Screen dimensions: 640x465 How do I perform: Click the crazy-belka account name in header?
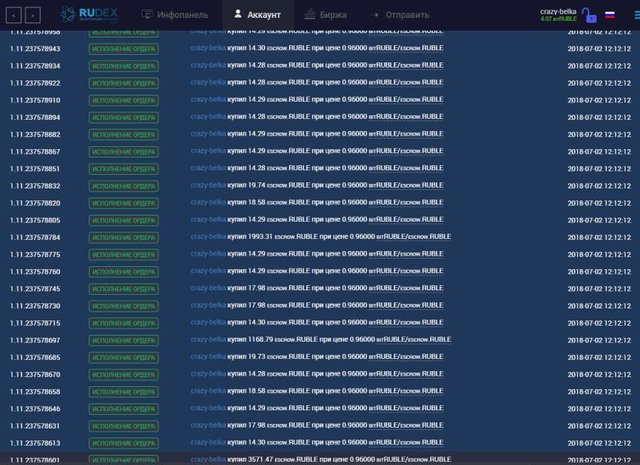click(x=558, y=11)
